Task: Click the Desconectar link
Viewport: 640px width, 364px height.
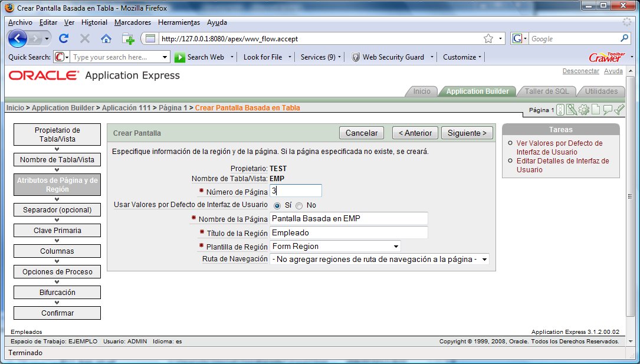Action: [581, 71]
